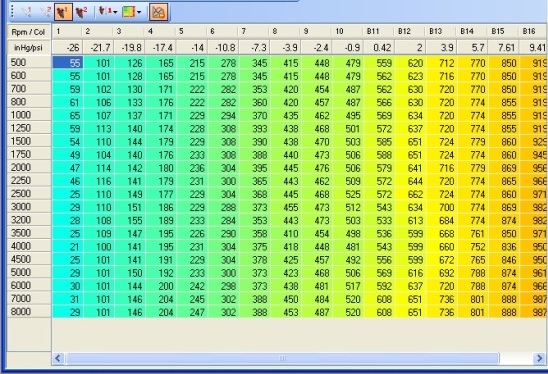Click the -14 load value cell
The width and height of the screenshot is (548, 374).
(192, 47)
